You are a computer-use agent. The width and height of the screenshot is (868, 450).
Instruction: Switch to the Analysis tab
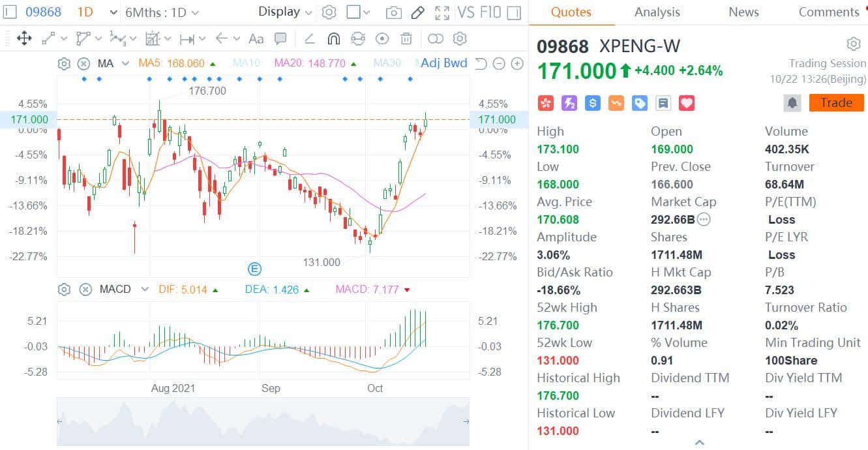coord(657,12)
